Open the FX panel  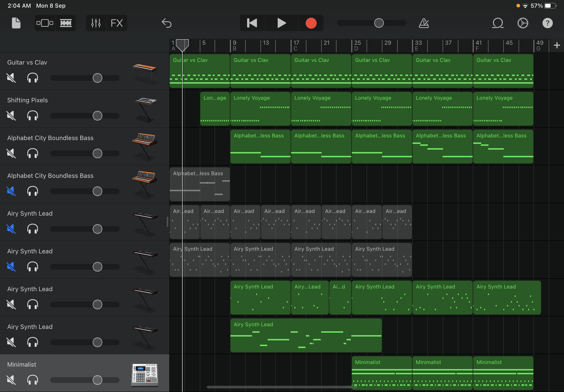point(117,23)
